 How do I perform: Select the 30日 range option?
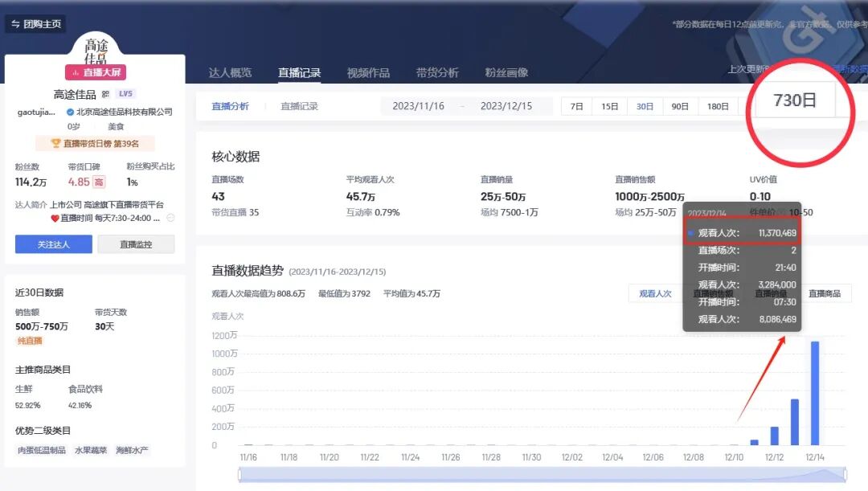(x=645, y=106)
